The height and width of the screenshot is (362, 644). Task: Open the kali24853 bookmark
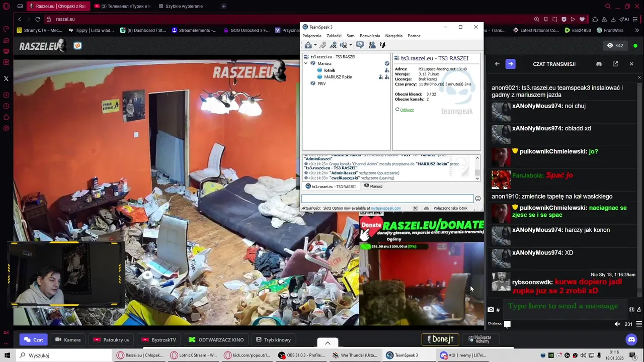578,30
